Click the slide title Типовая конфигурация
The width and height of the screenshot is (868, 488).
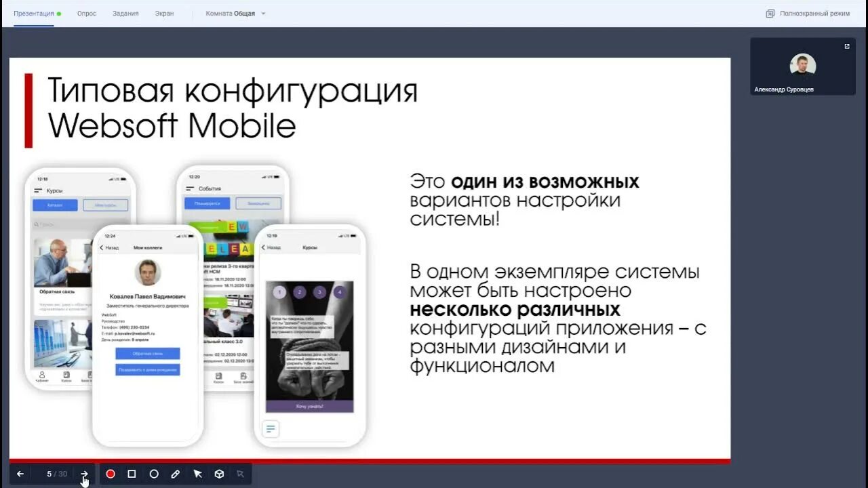233,91
